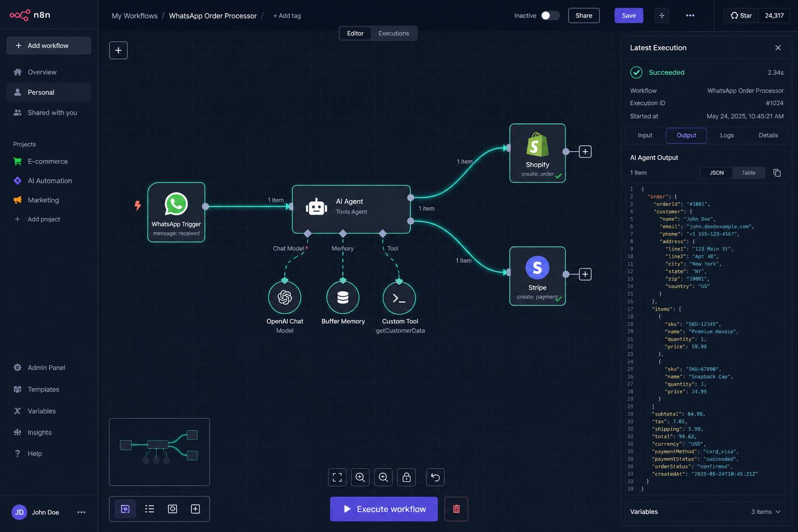
Task: Open Templates via its sidebar icon
Action: (18, 390)
